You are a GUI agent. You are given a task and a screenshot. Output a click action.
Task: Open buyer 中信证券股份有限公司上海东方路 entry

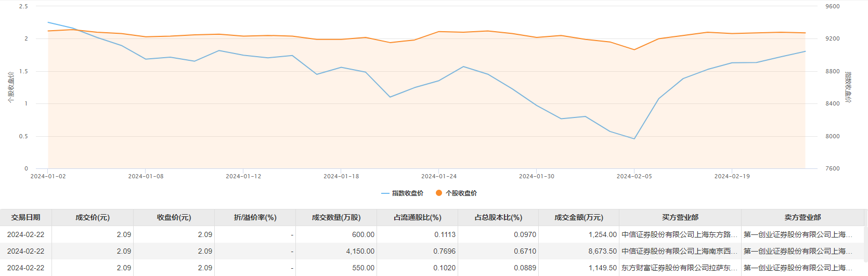pyautogui.click(x=679, y=234)
